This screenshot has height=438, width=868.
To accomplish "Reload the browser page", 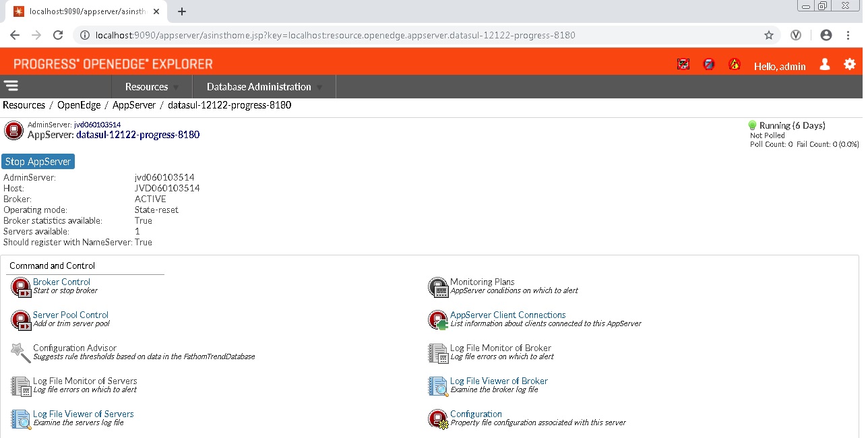I will [58, 35].
